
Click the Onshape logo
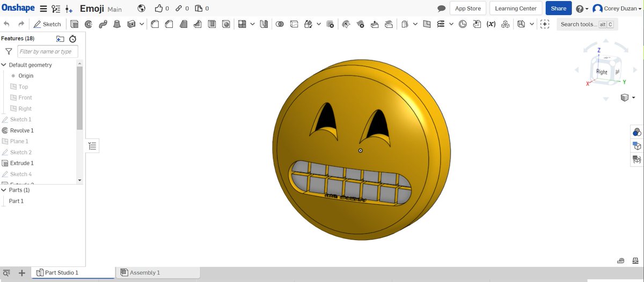tap(18, 8)
